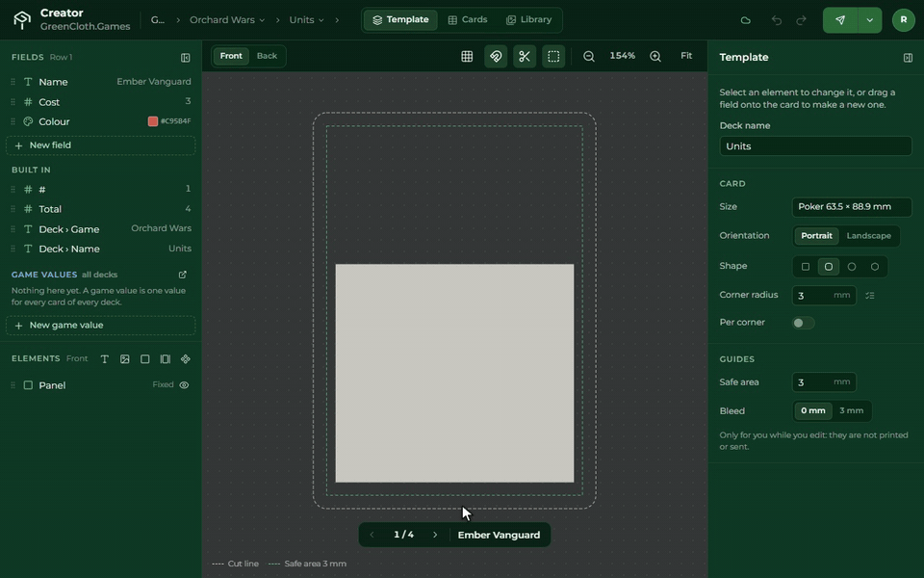Click the green send/publish paper plane button
The height and width of the screenshot is (578, 924).
pyautogui.click(x=840, y=20)
